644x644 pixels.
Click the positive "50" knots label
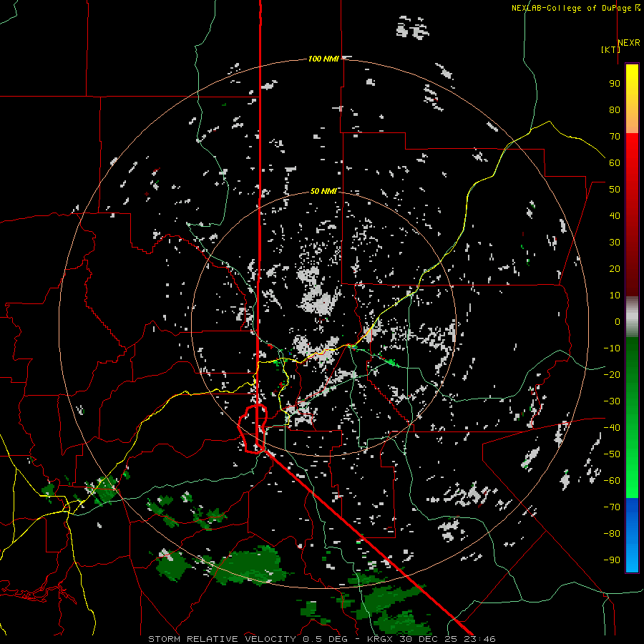point(615,190)
